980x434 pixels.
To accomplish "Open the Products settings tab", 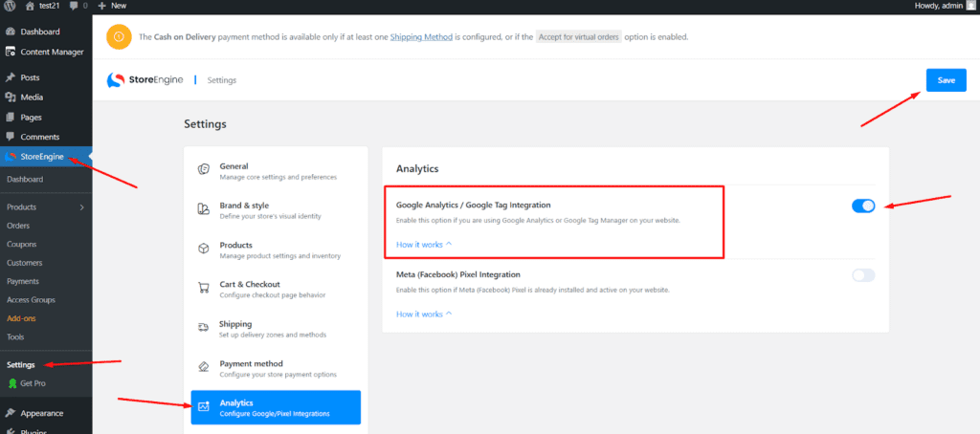I will [x=276, y=250].
